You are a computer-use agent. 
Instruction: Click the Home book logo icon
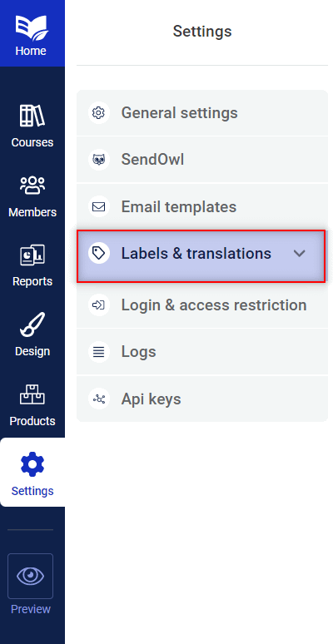click(32, 27)
